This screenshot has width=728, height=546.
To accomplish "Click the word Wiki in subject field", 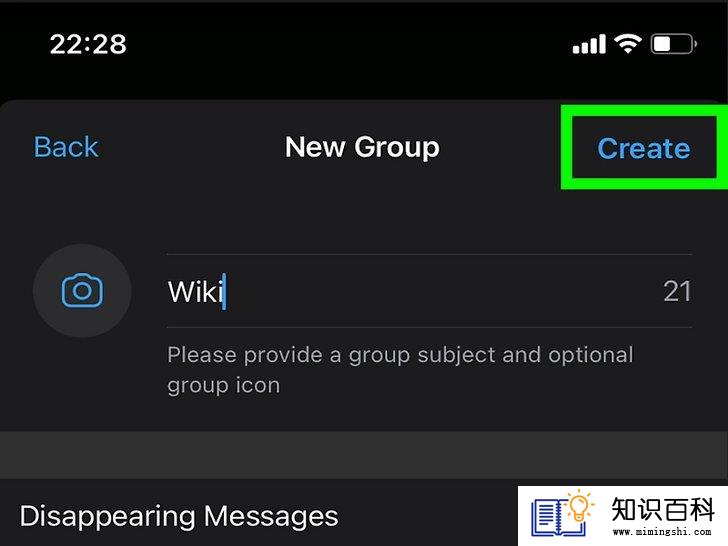I will (195, 292).
